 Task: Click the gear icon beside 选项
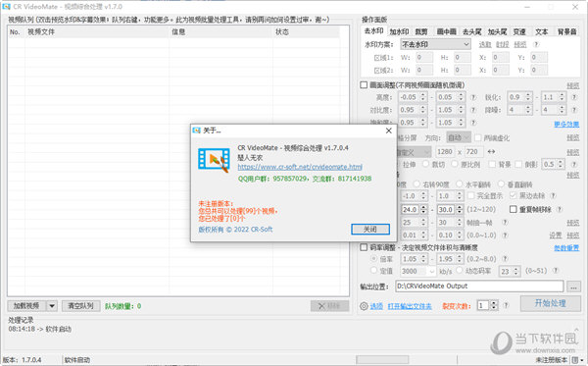coord(364,306)
